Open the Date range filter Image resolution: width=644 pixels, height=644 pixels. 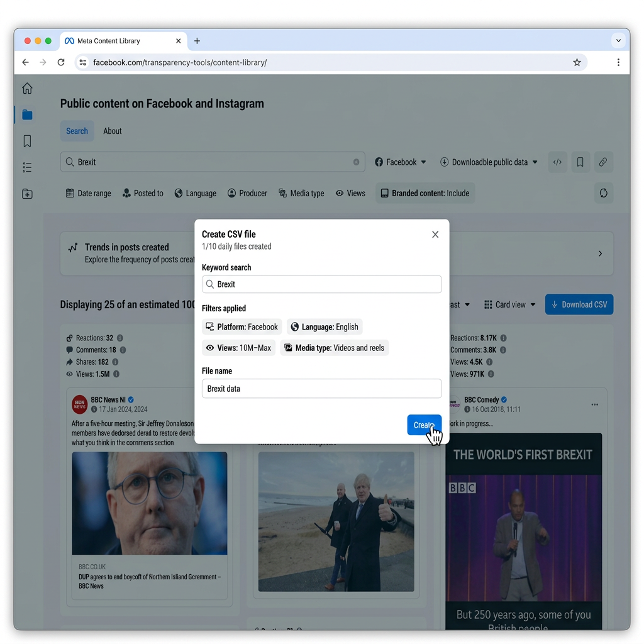pyautogui.click(x=88, y=193)
